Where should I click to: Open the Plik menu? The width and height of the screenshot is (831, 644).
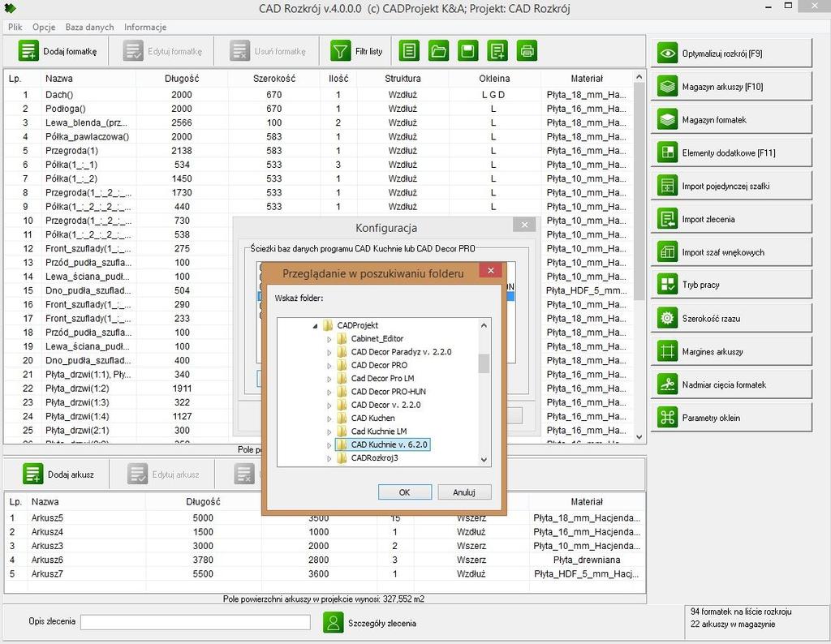(x=15, y=27)
